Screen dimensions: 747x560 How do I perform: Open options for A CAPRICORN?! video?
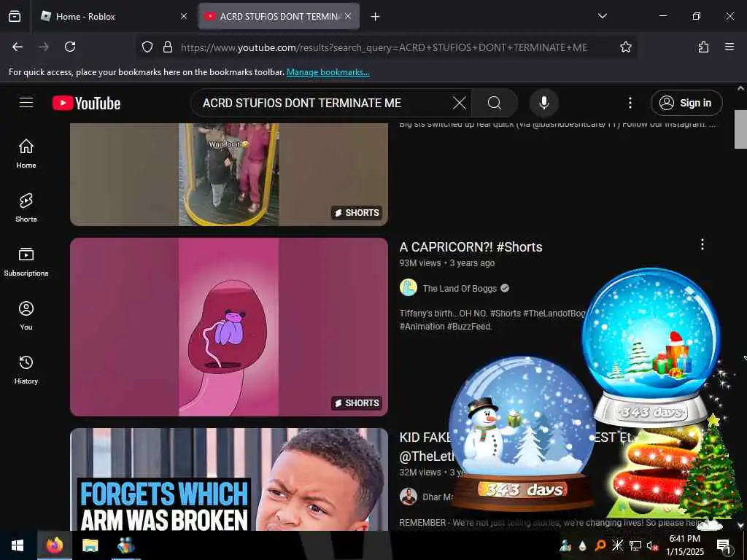[703, 245]
